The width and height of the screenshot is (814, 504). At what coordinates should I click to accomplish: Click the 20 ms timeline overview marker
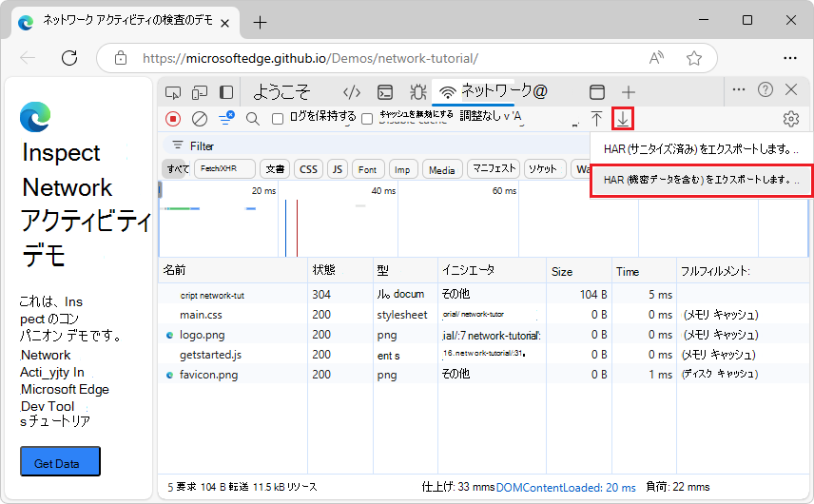click(x=263, y=190)
